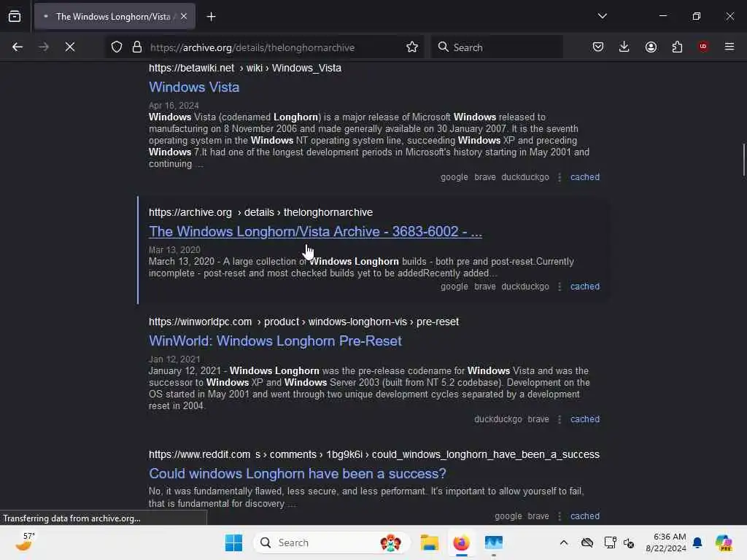Image resolution: width=747 pixels, height=560 pixels.
Task: Open the Firefox account icon
Action: (651, 47)
